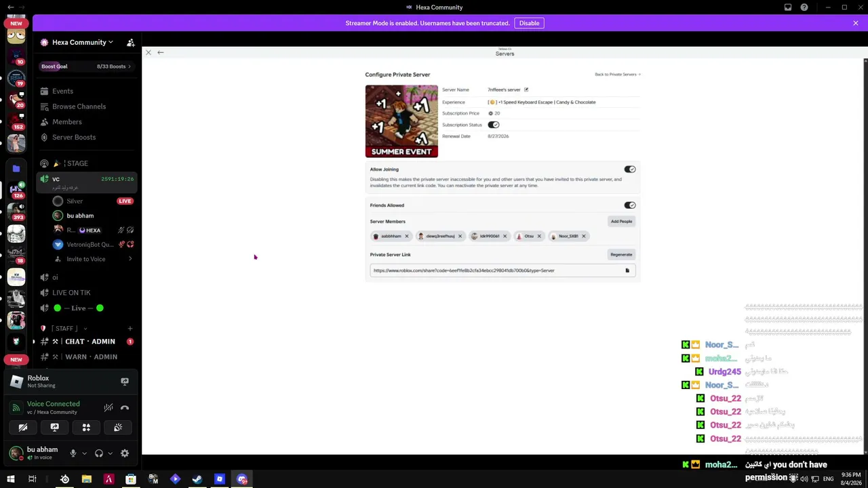Viewport: 868px width, 488px height.
Task: Toggle the Allow Joining switch
Action: point(630,169)
